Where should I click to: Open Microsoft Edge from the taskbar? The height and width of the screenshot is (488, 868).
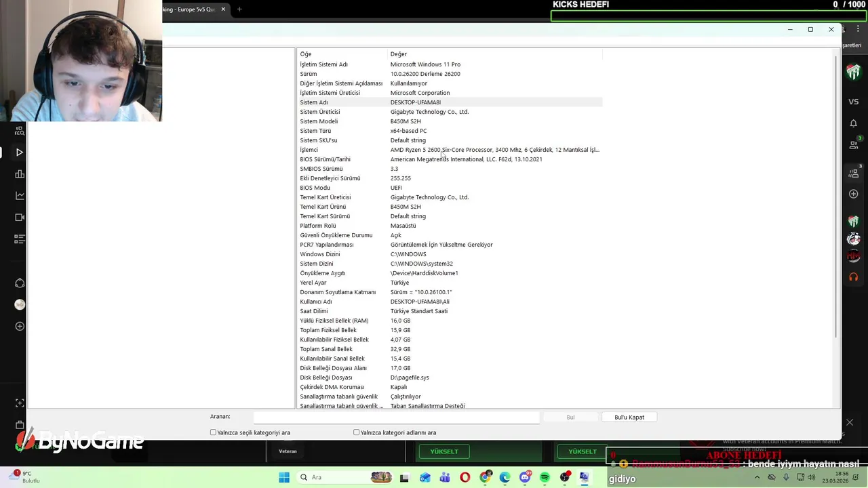[505, 477]
